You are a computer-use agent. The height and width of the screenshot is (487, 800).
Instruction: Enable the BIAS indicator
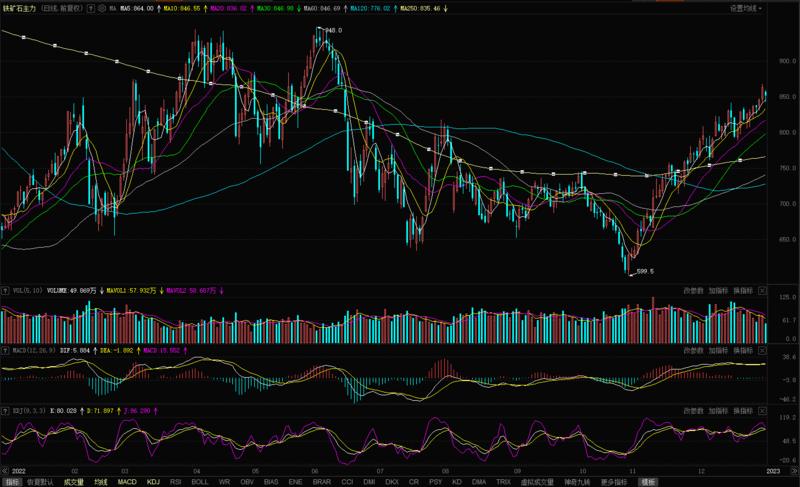[x=271, y=482]
